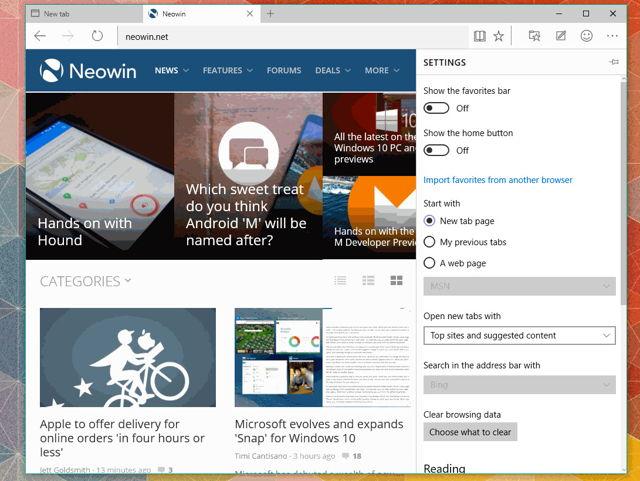Open the MSN start page dropdown

519,286
